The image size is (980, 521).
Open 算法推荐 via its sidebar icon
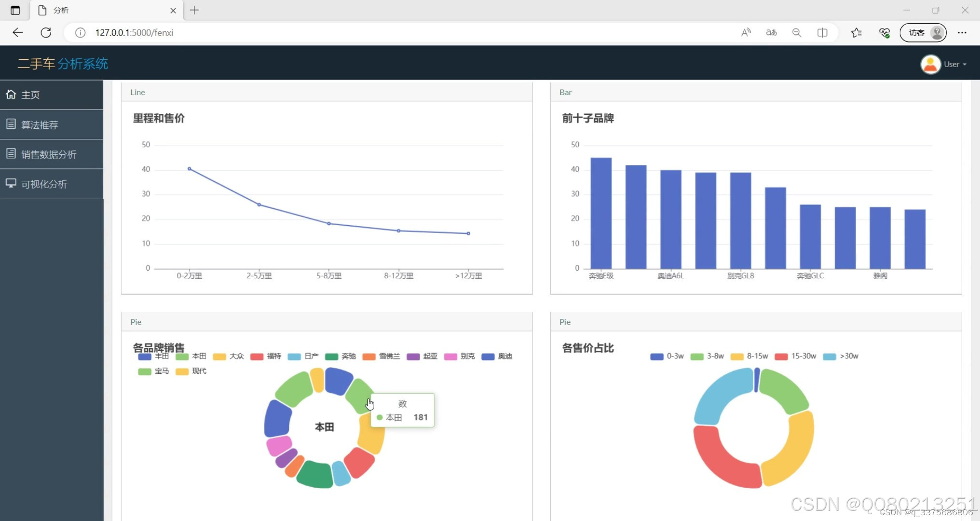pyautogui.click(x=11, y=123)
